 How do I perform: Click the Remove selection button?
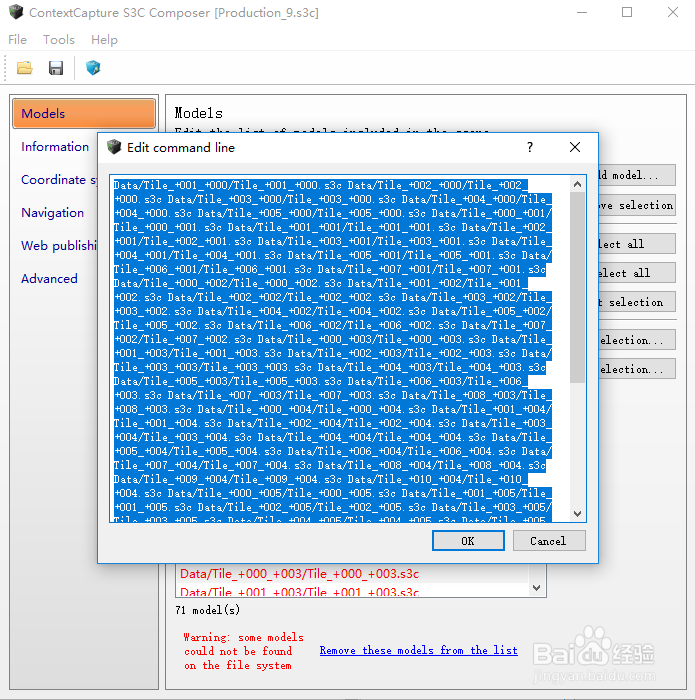[637, 205]
